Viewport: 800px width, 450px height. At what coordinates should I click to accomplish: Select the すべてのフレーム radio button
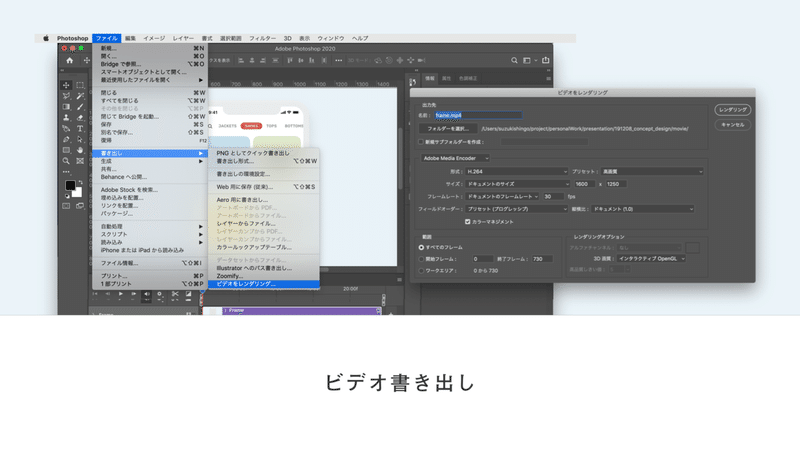click(x=421, y=247)
